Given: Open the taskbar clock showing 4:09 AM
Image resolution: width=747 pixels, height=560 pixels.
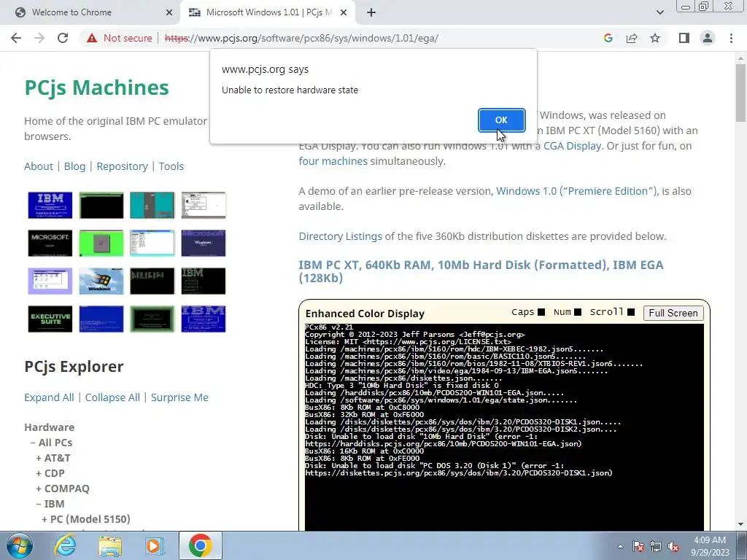Looking at the screenshot, I should tap(710, 546).
